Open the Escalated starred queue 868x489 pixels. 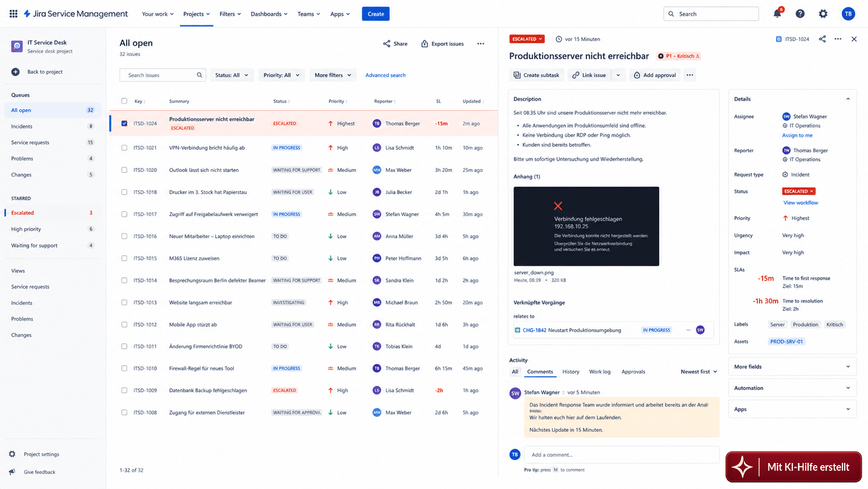[x=52, y=213]
